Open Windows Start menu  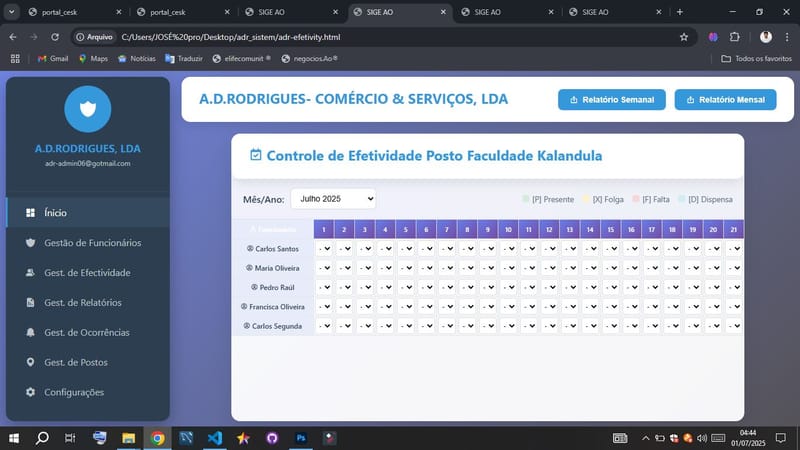(x=14, y=438)
